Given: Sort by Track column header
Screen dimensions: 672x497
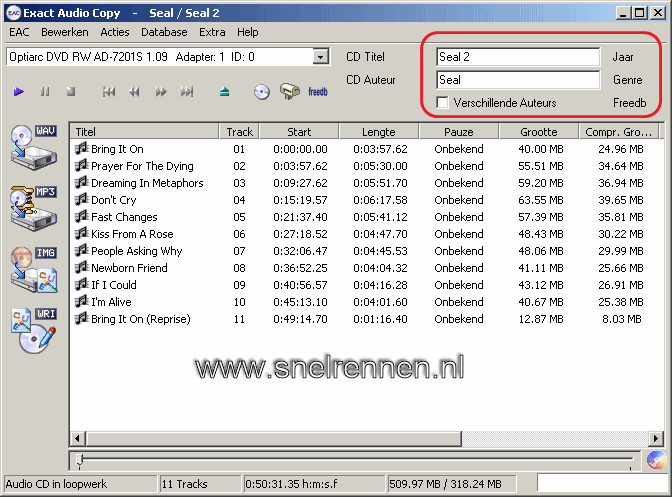Looking at the screenshot, I should (x=240, y=132).
